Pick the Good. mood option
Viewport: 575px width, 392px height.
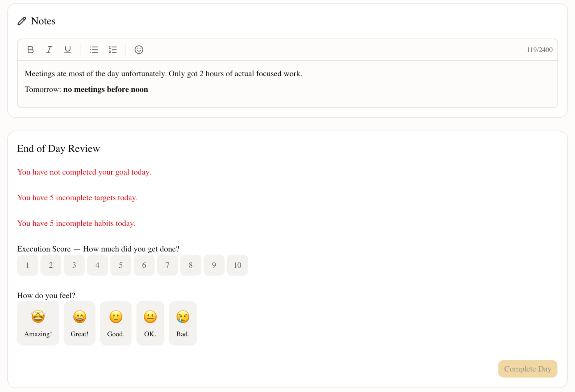tap(116, 323)
